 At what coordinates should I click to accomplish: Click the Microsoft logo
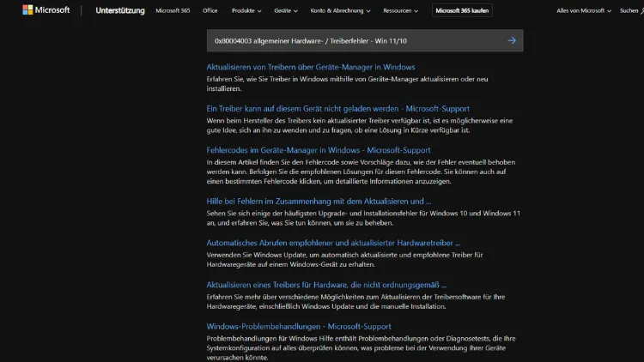pyautogui.click(x=41, y=10)
